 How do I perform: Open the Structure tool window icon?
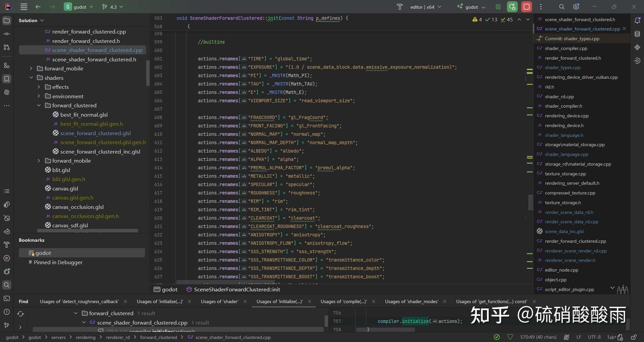pyautogui.click(x=7, y=65)
